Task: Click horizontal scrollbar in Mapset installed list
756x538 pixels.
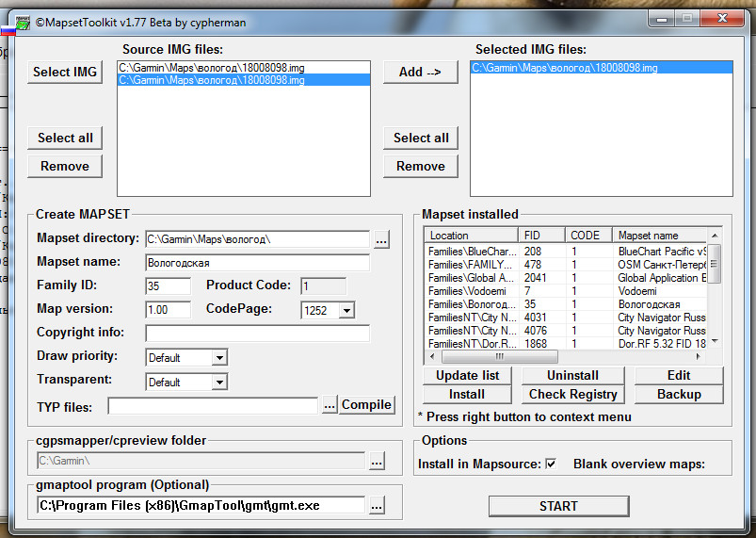Action: pyautogui.click(x=565, y=357)
